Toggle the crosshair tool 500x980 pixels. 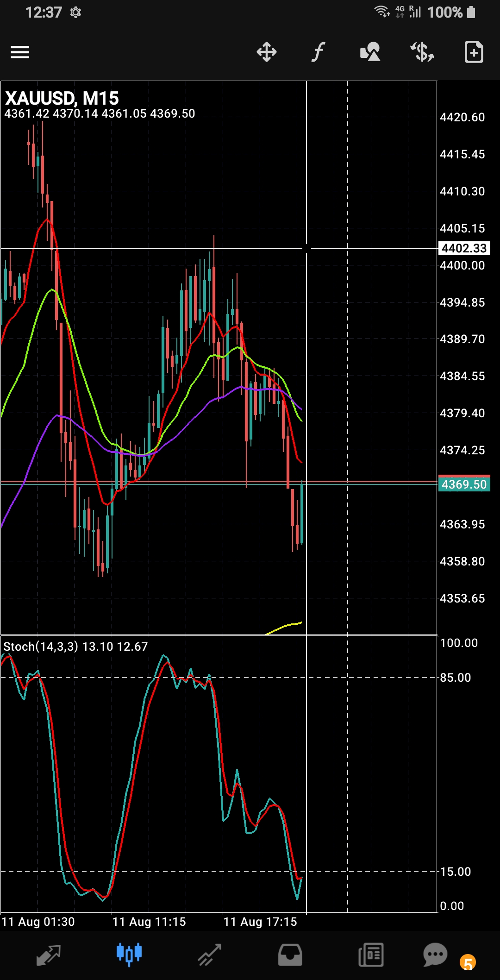[x=267, y=52]
